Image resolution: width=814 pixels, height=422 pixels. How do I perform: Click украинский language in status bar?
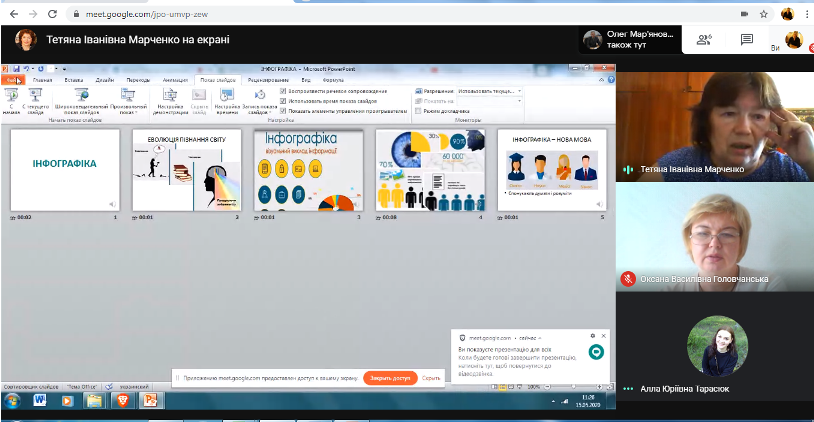[x=134, y=387]
